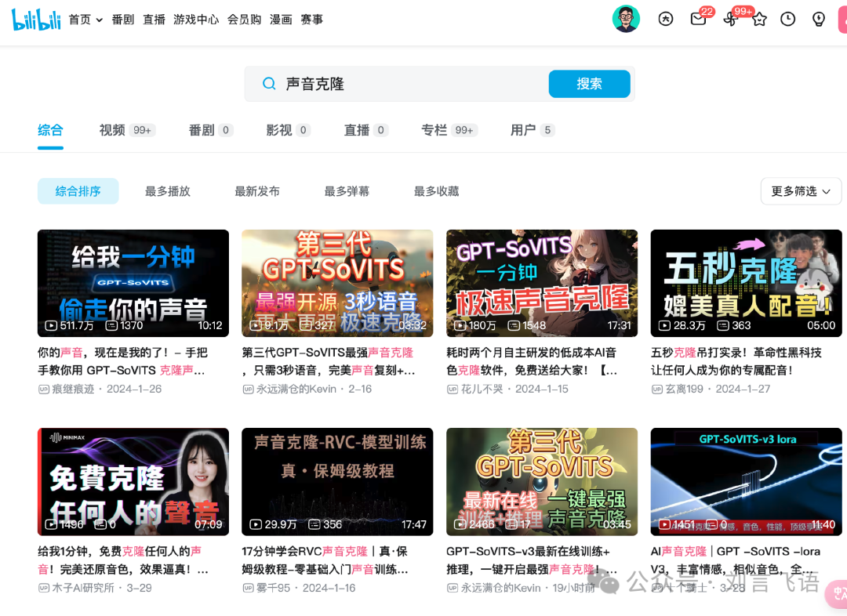Image resolution: width=847 pixels, height=616 pixels.
Task: Visit uploader 花儿不哭's page
Action: click(x=482, y=390)
